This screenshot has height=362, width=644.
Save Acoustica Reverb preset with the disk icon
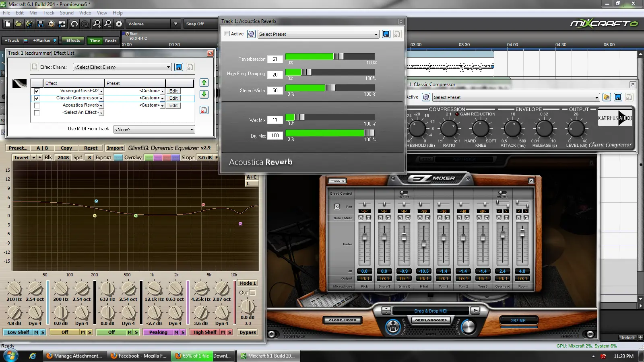(386, 34)
